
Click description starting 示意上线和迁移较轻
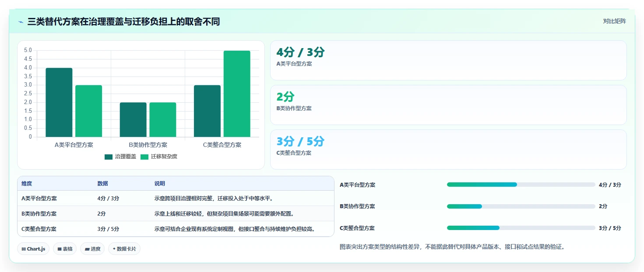(x=224, y=214)
